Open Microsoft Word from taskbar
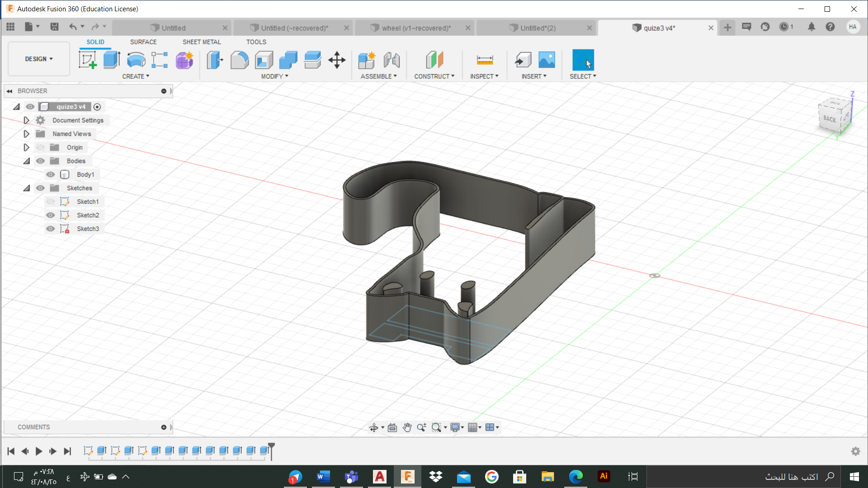Screen dimensions: 868x488 coord(323,477)
